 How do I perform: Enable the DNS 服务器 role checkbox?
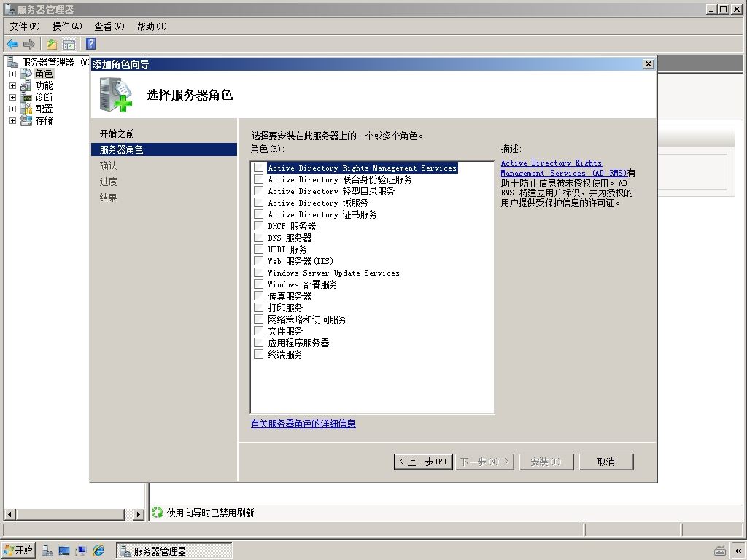pyautogui.click(x=259, y=237)
